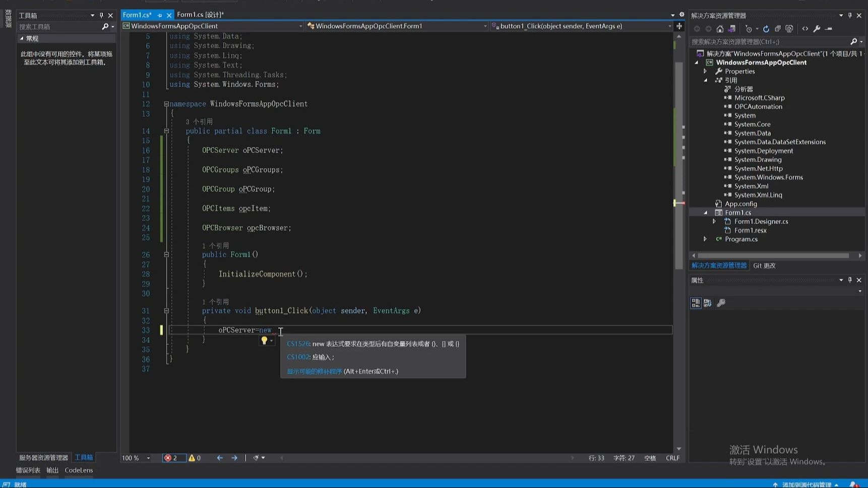Viewport: 868px width, 488px height.
Task: Switch to Form1.cs [设计]* tab
Action: click(x=200, y=15)
